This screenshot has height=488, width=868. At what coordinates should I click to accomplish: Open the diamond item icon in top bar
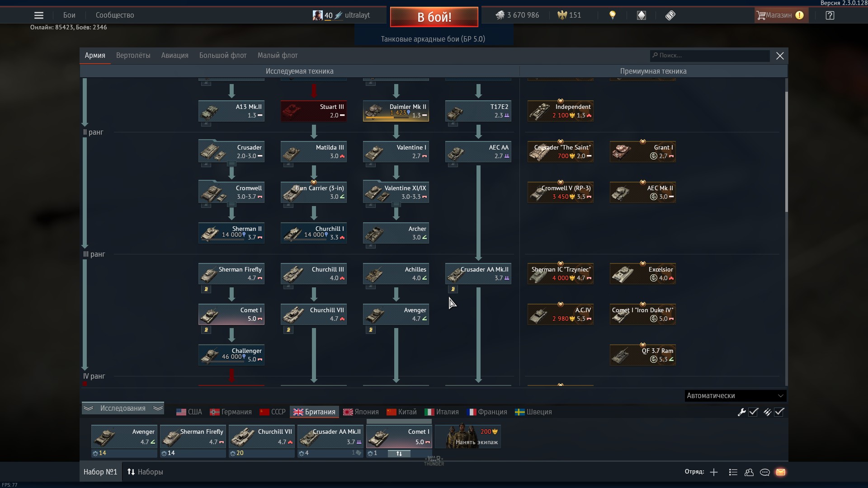[x=642, y=15]
